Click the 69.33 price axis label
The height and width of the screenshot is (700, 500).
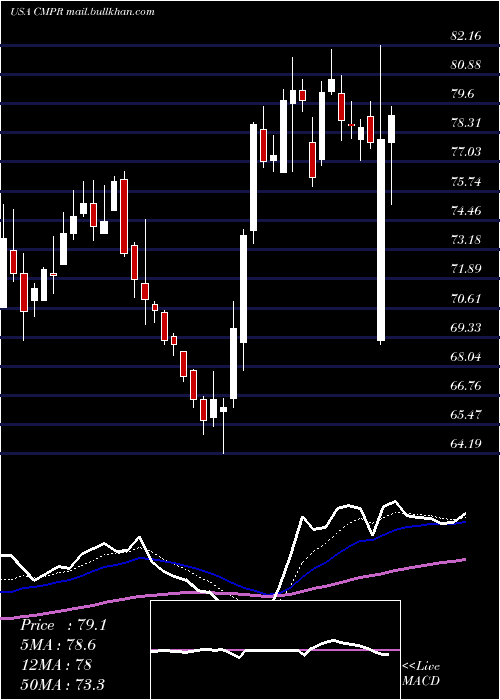click(466, 327)
